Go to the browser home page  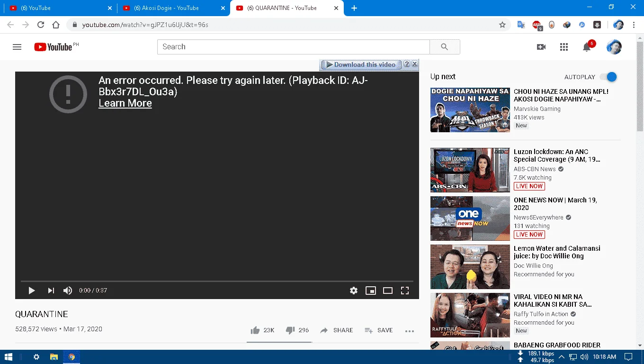coord(56,25)
